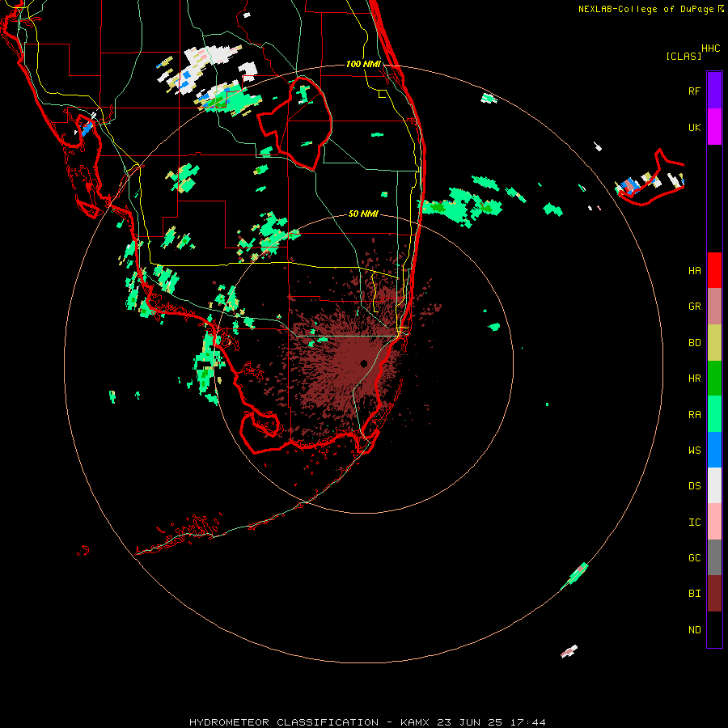Click the WS legend label

(x=694, y=450)
